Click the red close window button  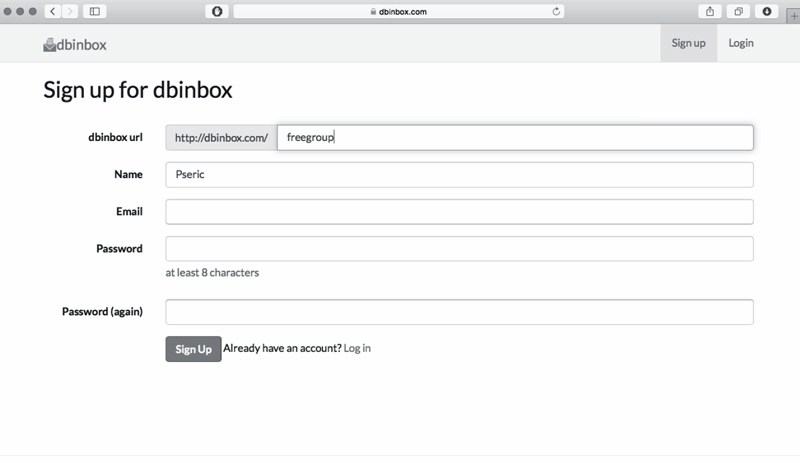click(8, 11)
